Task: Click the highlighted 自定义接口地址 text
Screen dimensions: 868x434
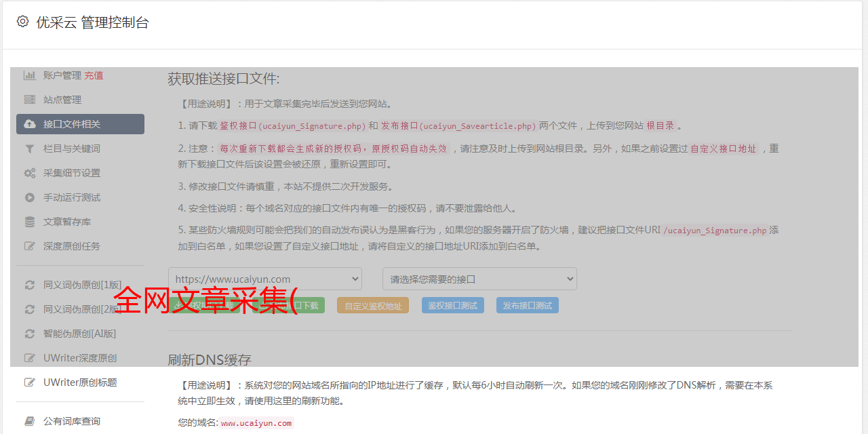Action: [x=724, y=149]
